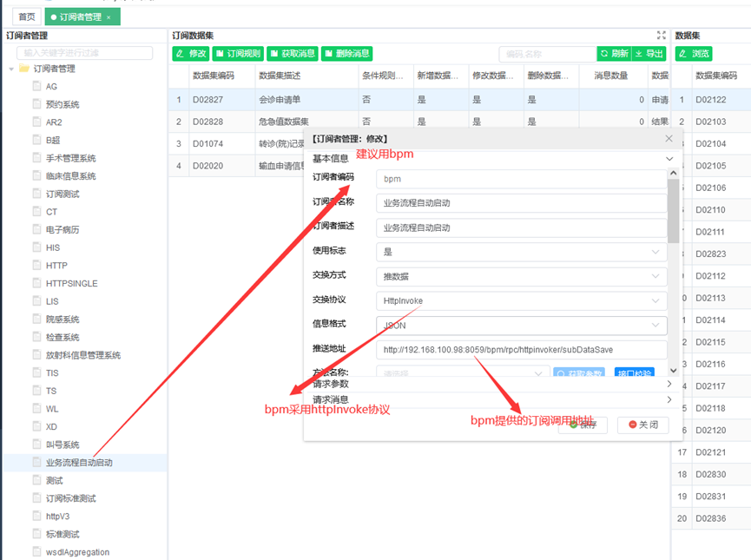Toggle fullscreen icon of 订阅数据集 panel
This screenshot has height=560, width=751.
(662, 35)
